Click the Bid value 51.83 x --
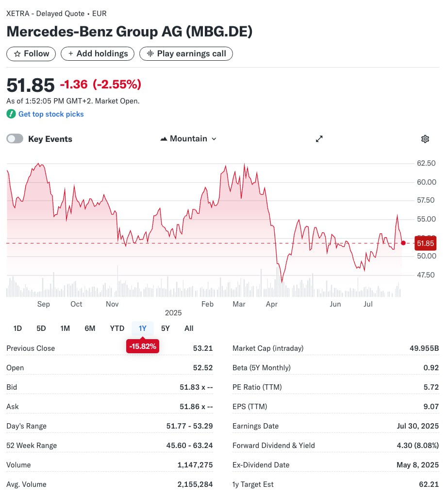This screenshot has width=448, height=499. click(x=196, y=387)
